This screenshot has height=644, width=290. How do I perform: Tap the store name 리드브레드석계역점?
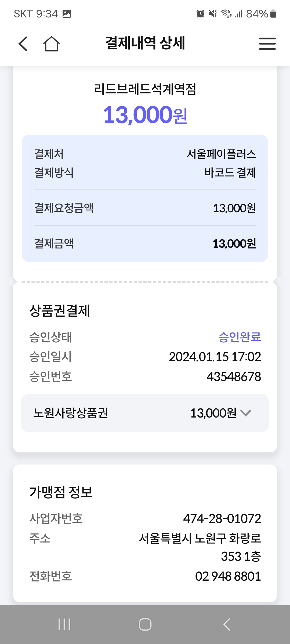pos(145,89)
